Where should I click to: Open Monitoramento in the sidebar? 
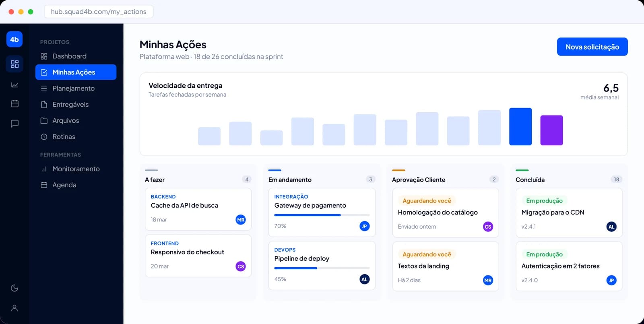[x=76, y=169]
